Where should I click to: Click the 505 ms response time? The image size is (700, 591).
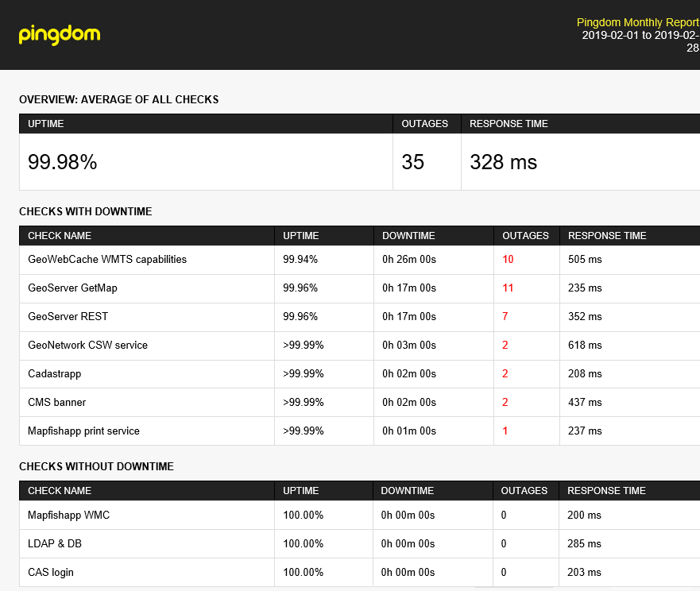(585, 259)
